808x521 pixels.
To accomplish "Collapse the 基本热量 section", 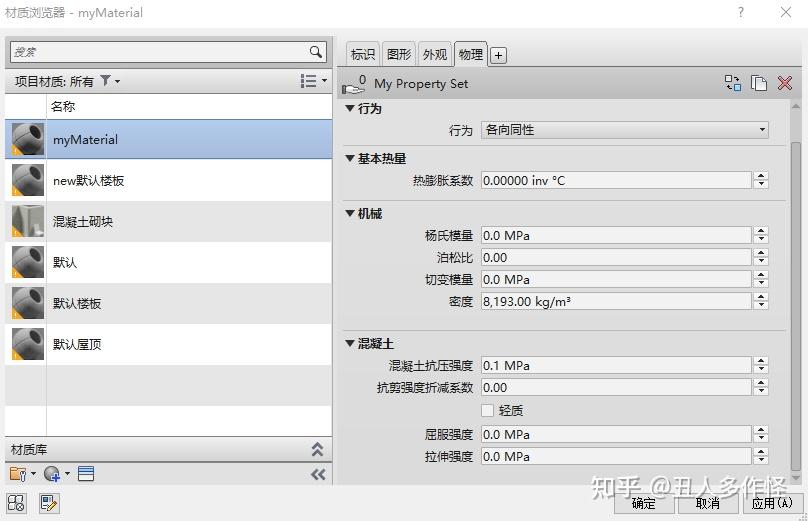I will (350, 158).
